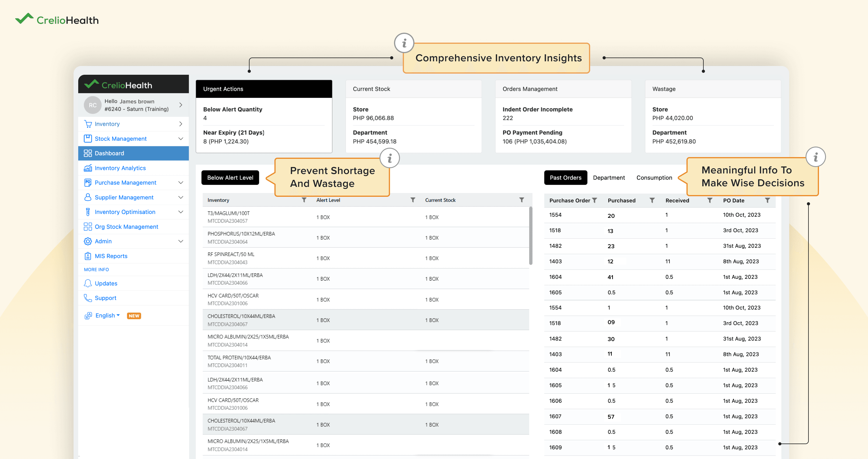Expand the Stock Management section chevron
Screen dimensions: 868x459
tap(181, 138)
